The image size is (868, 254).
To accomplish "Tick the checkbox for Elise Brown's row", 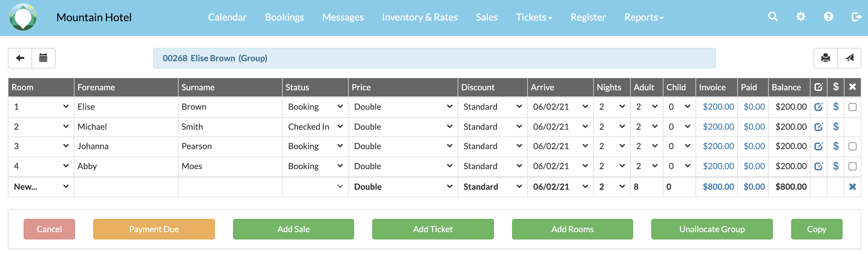I will pyautogui.click(x=852, y=107).
